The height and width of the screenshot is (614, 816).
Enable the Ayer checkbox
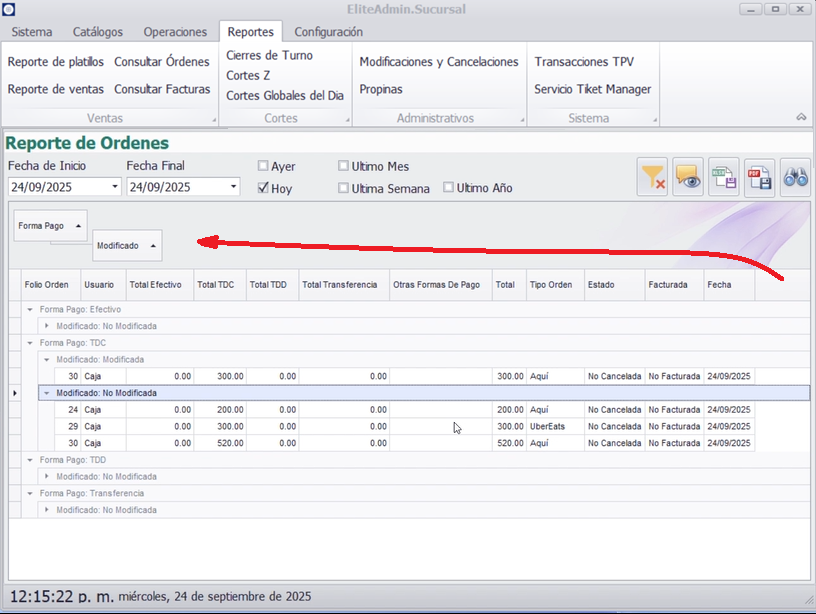tap(263, 166)
